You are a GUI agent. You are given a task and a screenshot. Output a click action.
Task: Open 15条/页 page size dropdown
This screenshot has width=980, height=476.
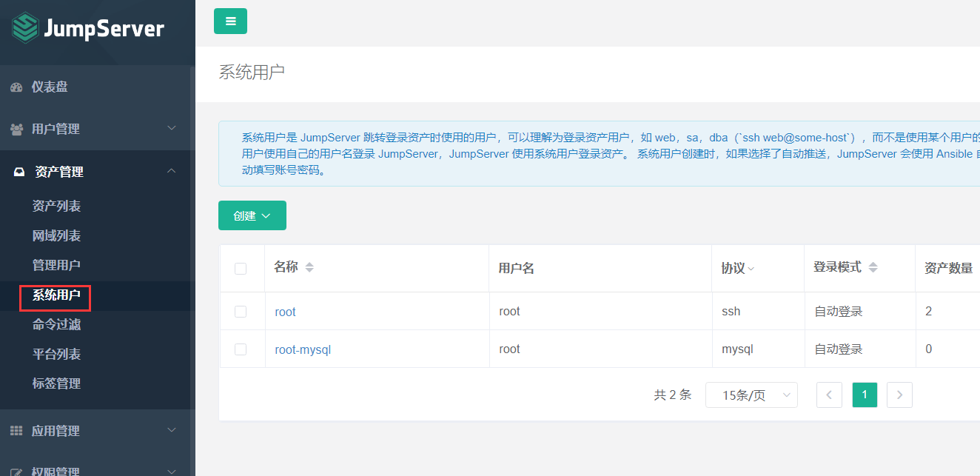[x=751, y=395]
